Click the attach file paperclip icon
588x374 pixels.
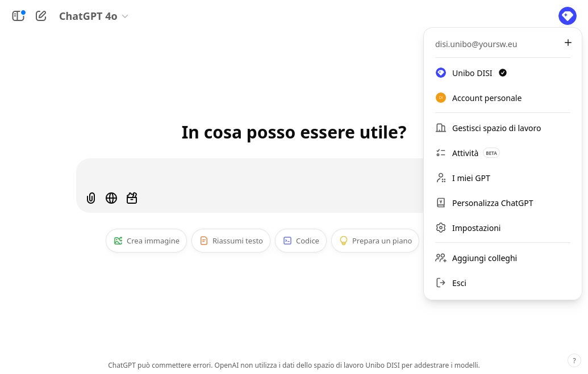[91, 198]
